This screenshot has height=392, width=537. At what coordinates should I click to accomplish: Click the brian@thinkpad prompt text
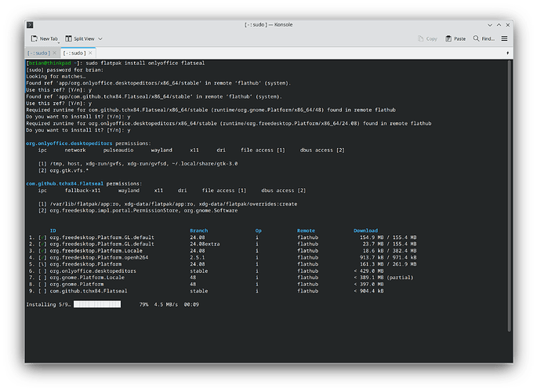tap(50, 63)
